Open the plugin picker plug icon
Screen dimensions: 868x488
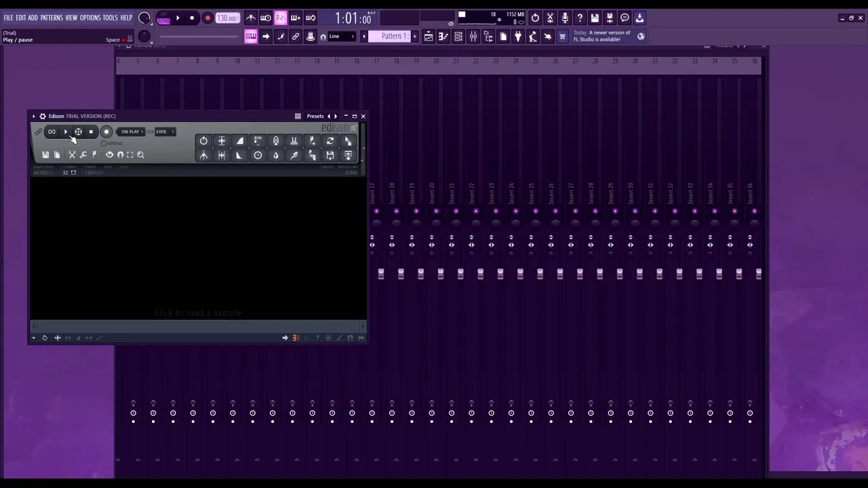(x=518, y=37)
